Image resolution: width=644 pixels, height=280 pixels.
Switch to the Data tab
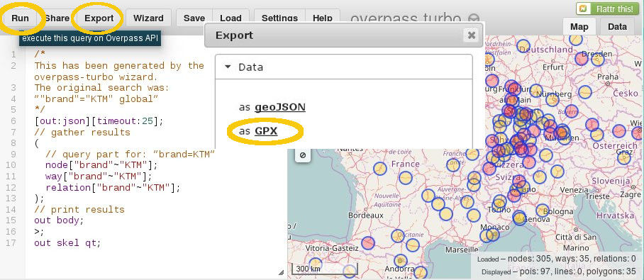617,27
